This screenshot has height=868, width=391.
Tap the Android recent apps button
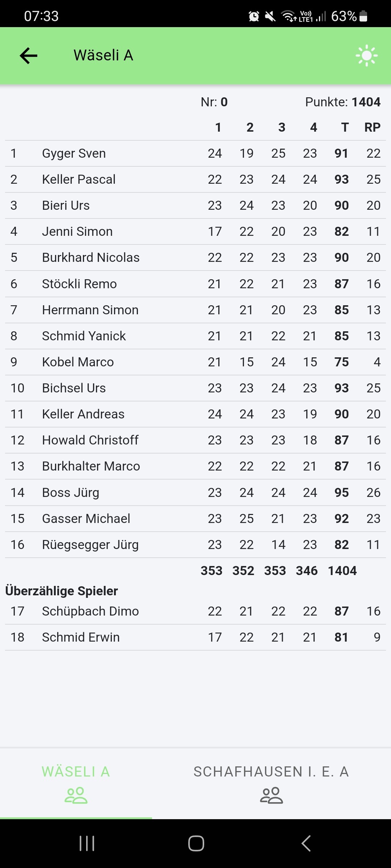(87, 843)
